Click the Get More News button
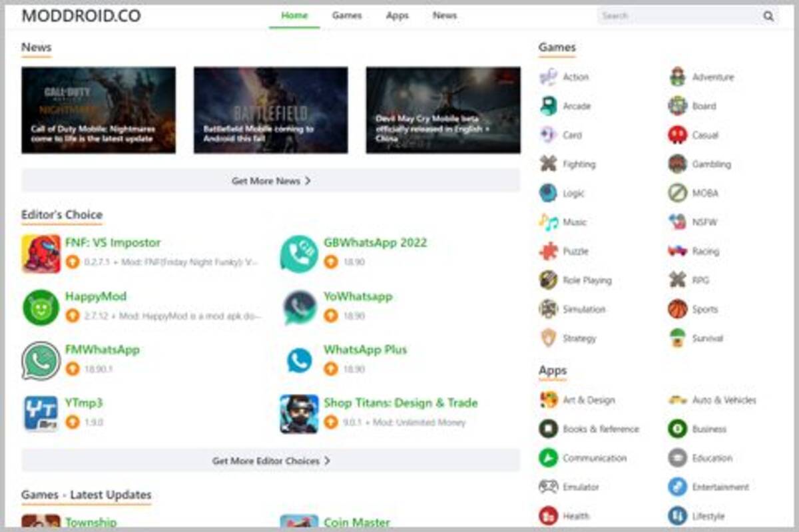Viewport: 799px width, 532px height. 270,180
